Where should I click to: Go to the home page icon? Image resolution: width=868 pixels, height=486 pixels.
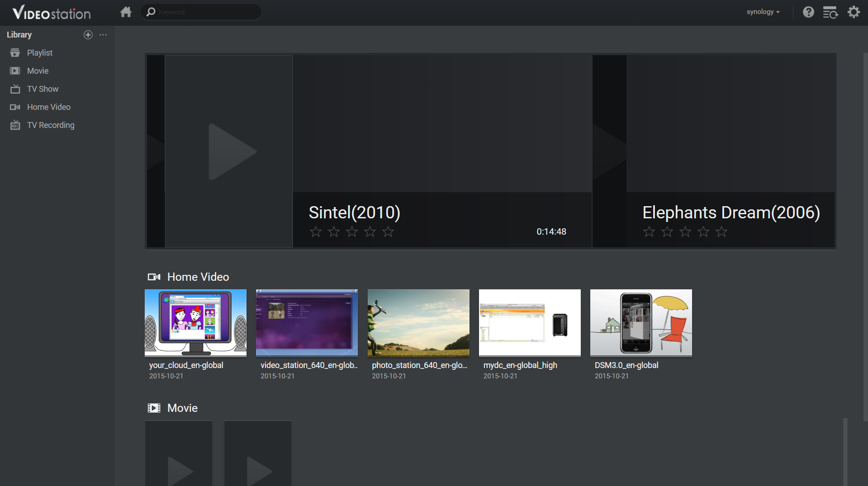126,12
